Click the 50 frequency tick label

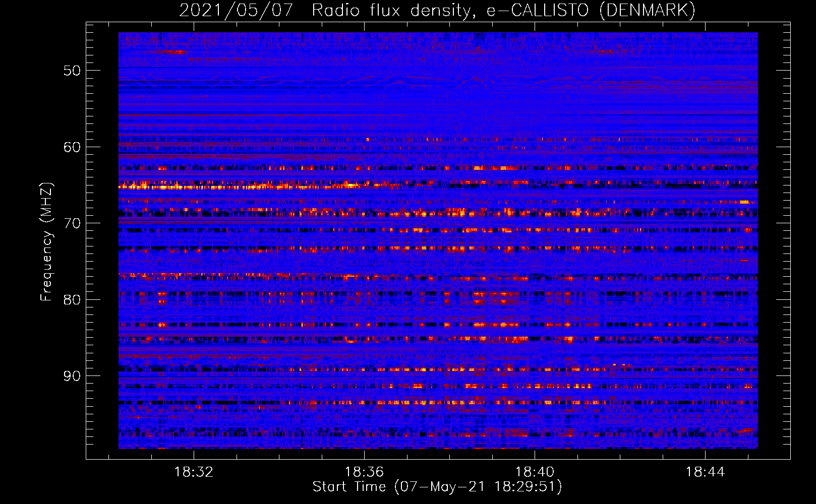72,71
